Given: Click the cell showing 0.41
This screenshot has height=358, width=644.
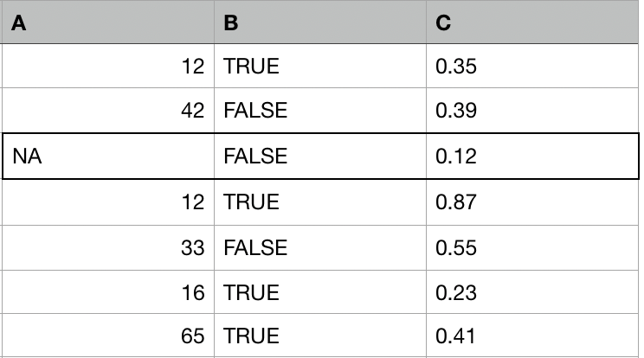Looking at the screenshot, I should [x=532, y=336].
